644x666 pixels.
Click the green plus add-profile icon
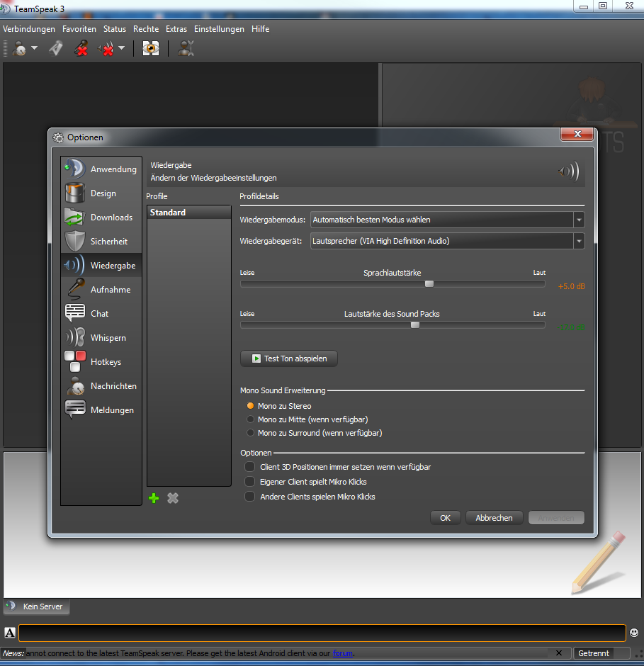(154, 499)
